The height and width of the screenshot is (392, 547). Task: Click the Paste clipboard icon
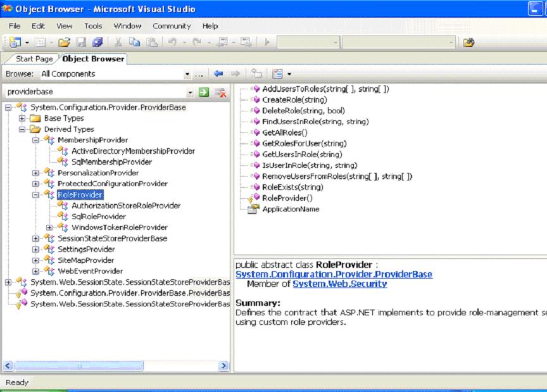152,42
